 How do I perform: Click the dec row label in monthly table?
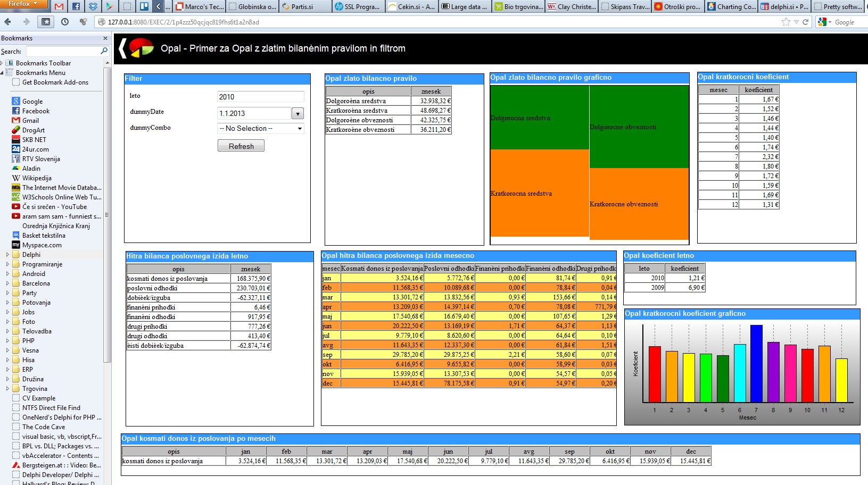(331, 383)
